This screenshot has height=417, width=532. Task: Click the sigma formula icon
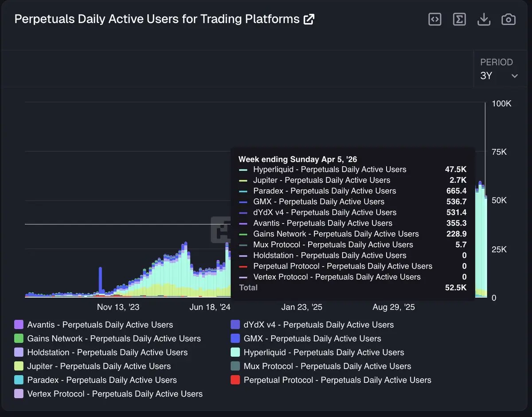459,20
